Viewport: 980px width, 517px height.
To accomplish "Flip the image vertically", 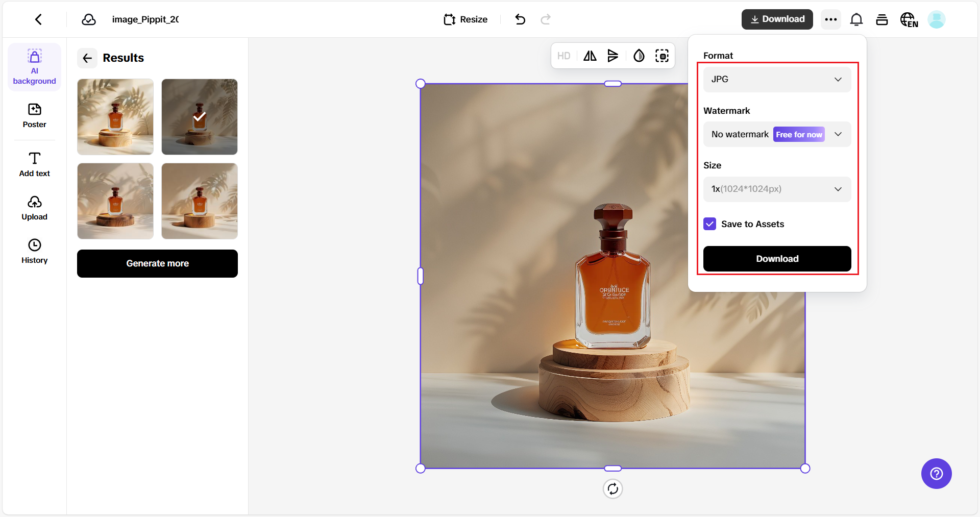I will coord(612,56).
